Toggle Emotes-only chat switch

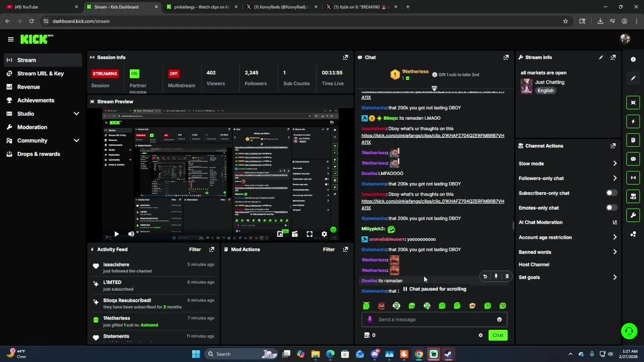point(611,208)
